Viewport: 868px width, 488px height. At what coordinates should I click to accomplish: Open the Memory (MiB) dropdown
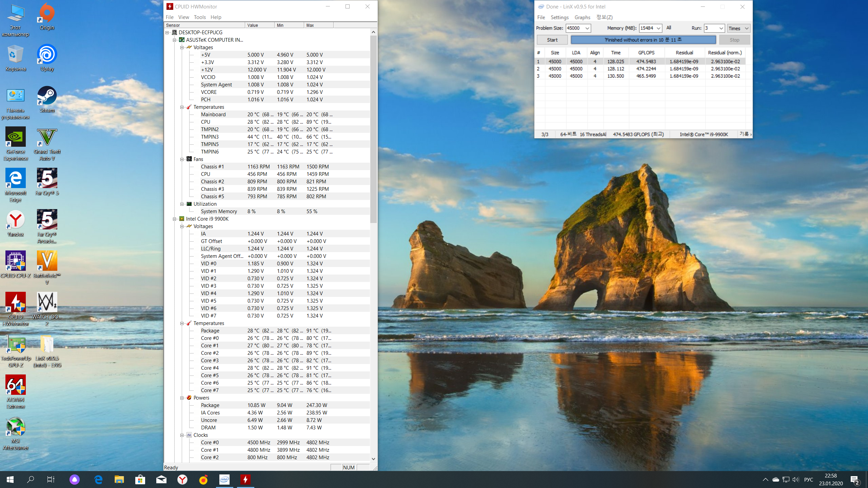pyautogui.click(x=658, y=28)
